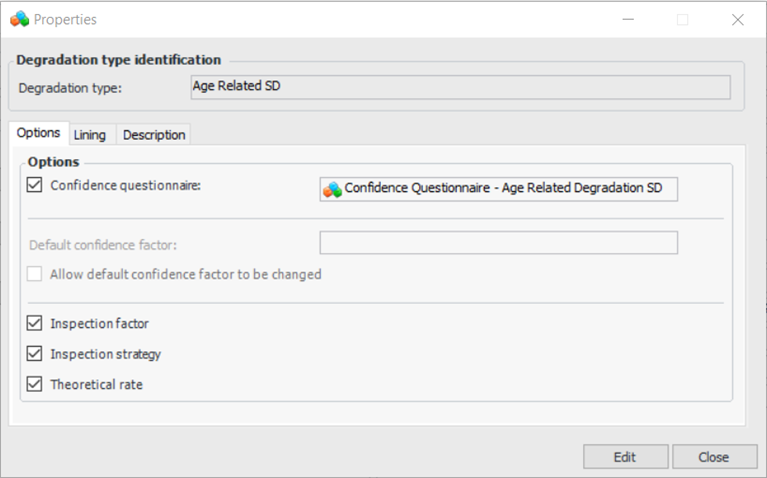Toggle the Inspection strategy checkbox
Viewport: 767px width, 478px height.
36,354
